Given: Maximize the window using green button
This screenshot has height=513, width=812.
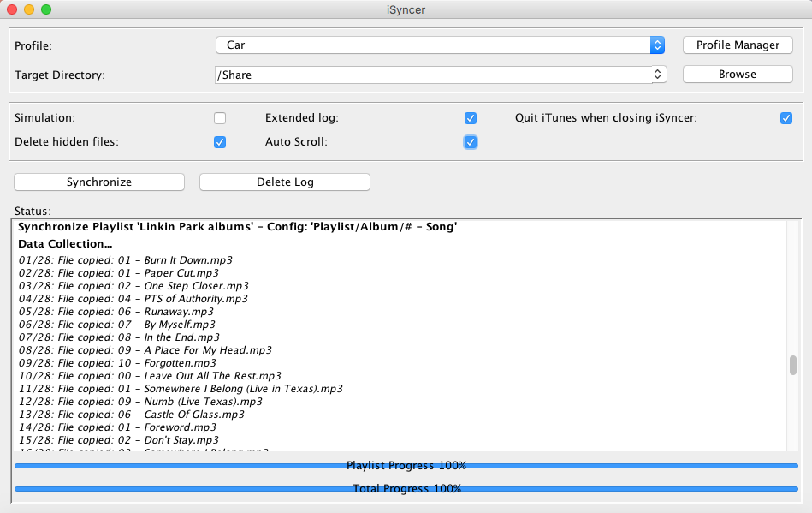Looking at the screenshot, I should 46,9.
